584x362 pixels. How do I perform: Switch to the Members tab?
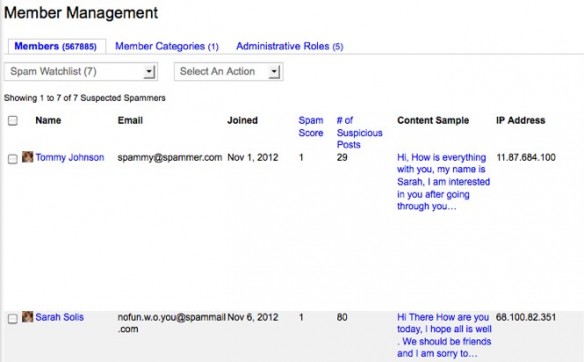[x=55, y=46]
